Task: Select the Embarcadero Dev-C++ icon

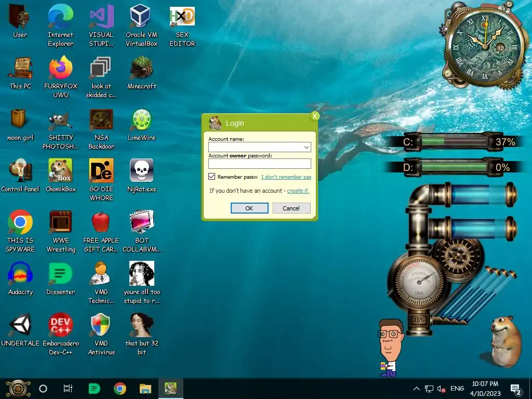Action: coord(61,334)
